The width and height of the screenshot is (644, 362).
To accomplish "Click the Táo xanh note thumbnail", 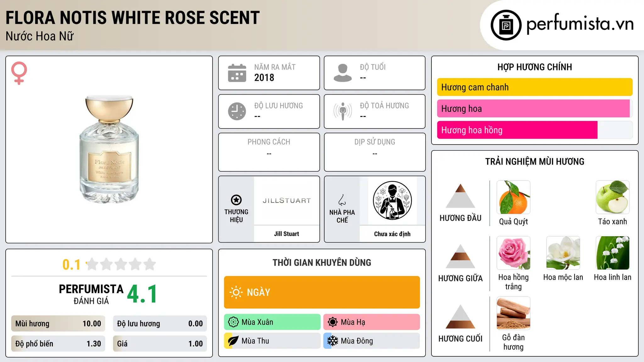I will (613, 197).
